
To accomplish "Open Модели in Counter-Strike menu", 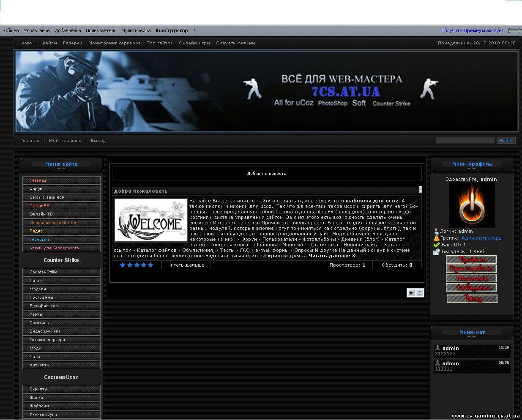I will (61, 289).
